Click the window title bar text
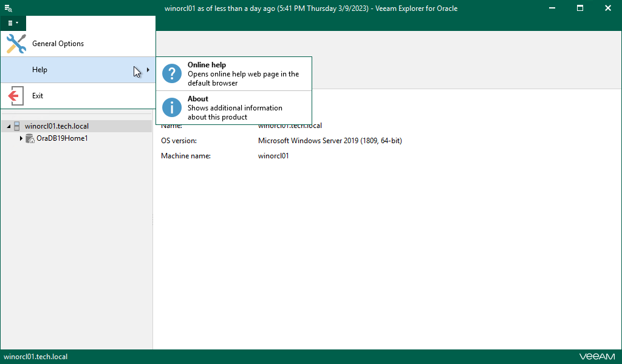622x364 pixels. point(311,8)
